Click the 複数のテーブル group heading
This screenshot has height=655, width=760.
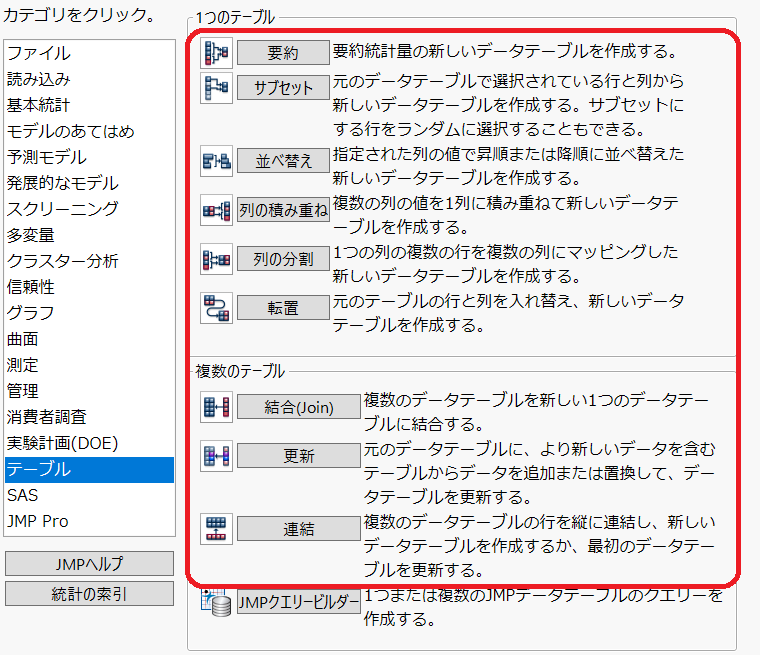tap(240, 371)
